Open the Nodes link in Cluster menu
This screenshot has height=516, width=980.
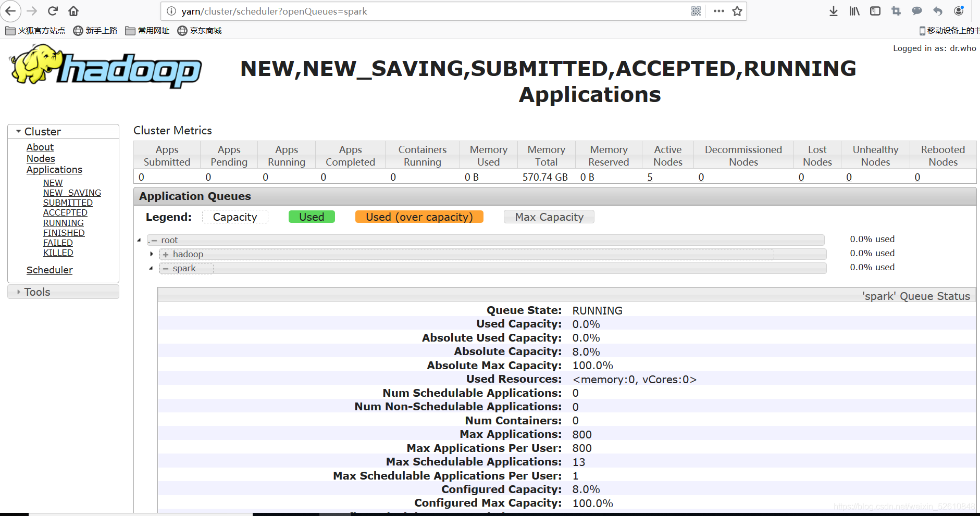(x=41, y=159)
